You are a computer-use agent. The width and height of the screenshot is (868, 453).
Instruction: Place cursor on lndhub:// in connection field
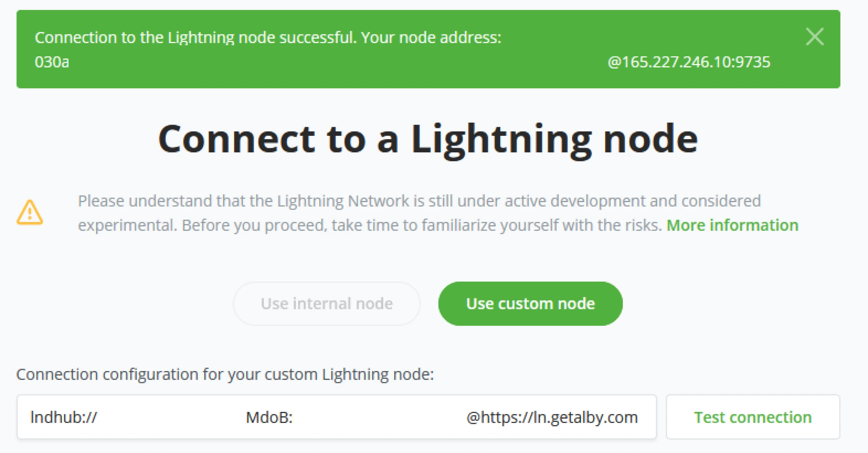(x=64, y=417)
